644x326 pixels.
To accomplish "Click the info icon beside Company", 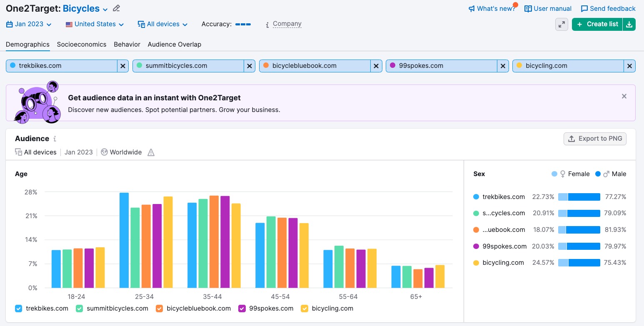I will tap(267, 25).
